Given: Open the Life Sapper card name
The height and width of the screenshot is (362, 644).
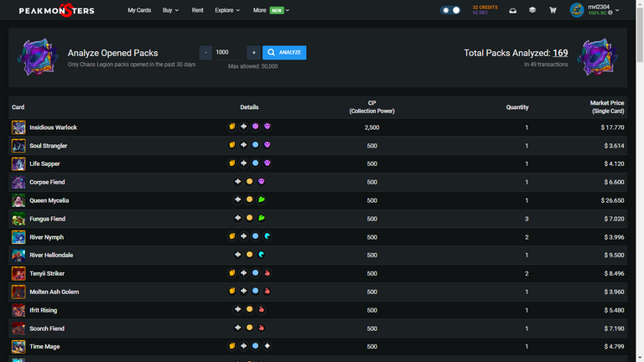Looking at the screenshot, I should 44,163.
